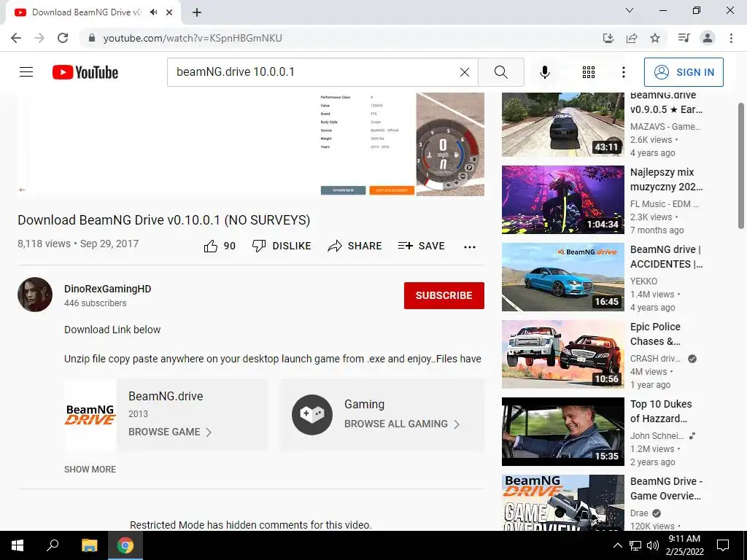The width and height of the screenshot is (747, 560).
Task: Click the browser forward arrow
Action: tap(39, 38)
